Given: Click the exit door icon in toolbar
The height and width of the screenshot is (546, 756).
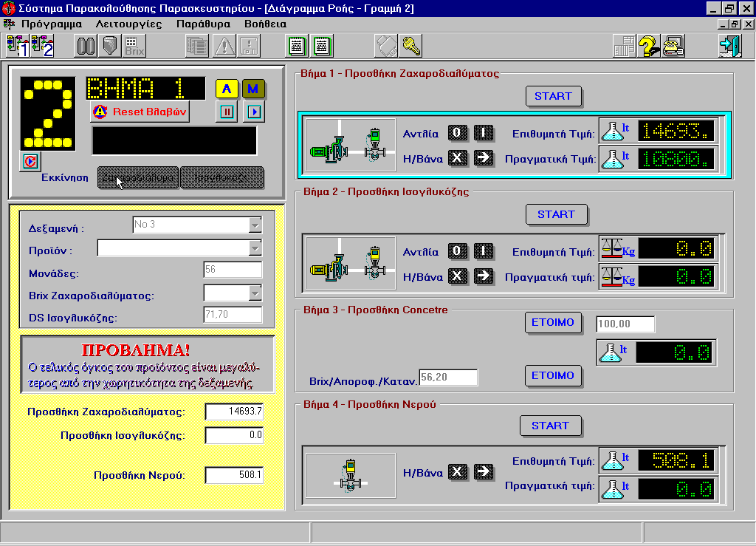Looking at the screenshot, I should (x=729, y=46).
